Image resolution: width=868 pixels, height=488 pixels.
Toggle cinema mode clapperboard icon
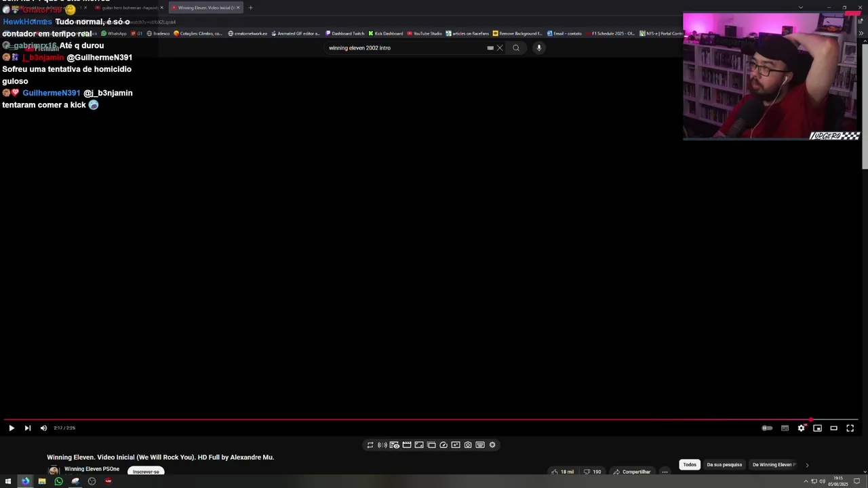407,445
